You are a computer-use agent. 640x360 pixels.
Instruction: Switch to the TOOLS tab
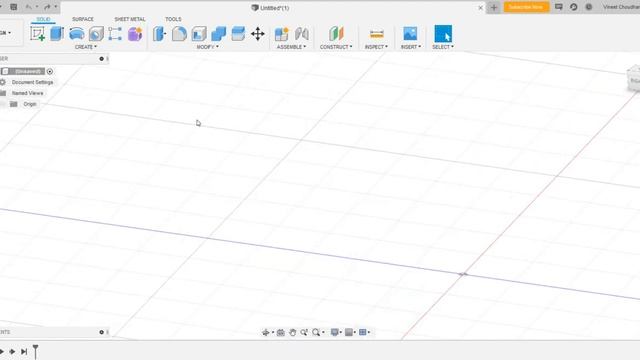[x=173, y=19]
